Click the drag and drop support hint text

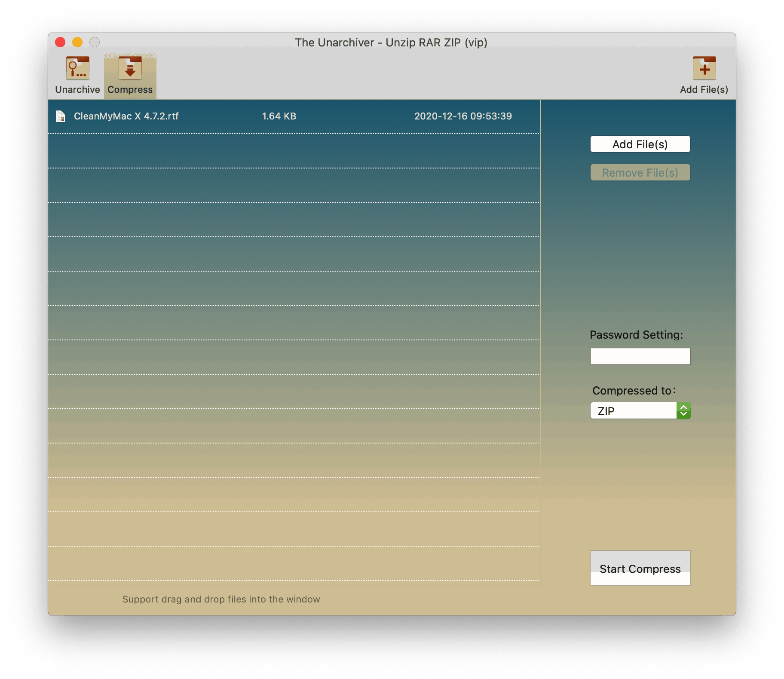pos(221,599)
